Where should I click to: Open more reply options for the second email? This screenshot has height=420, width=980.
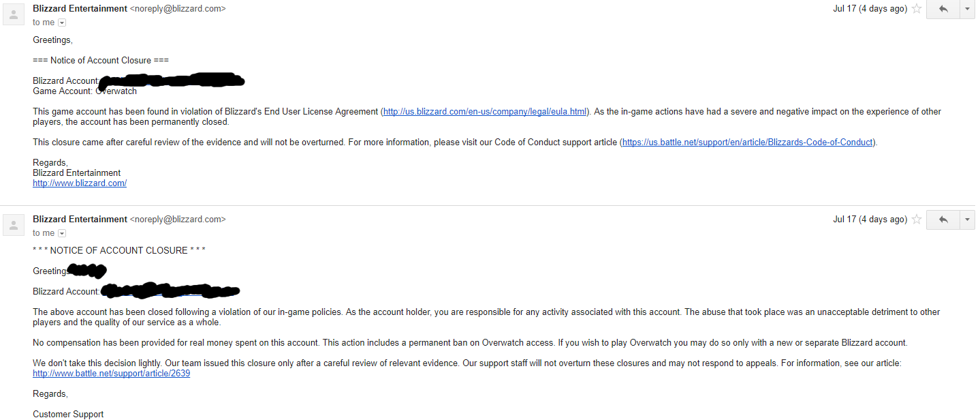pos(967,220)
